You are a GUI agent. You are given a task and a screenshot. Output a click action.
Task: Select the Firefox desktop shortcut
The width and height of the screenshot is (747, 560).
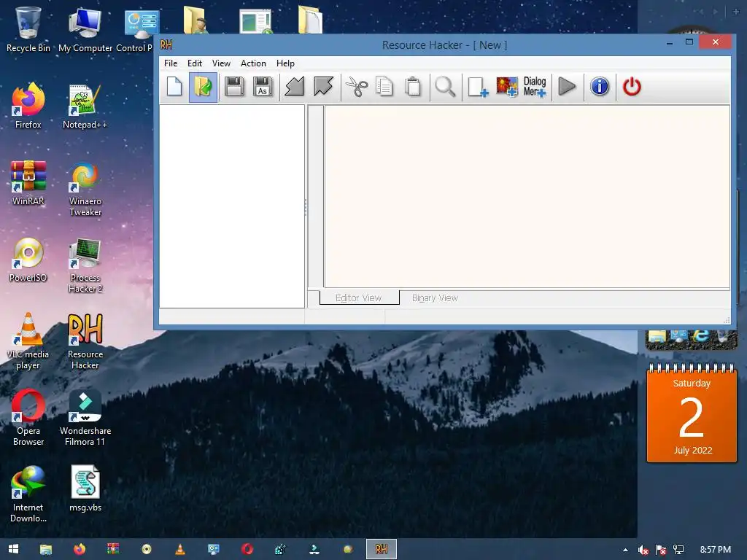point(28,106)
